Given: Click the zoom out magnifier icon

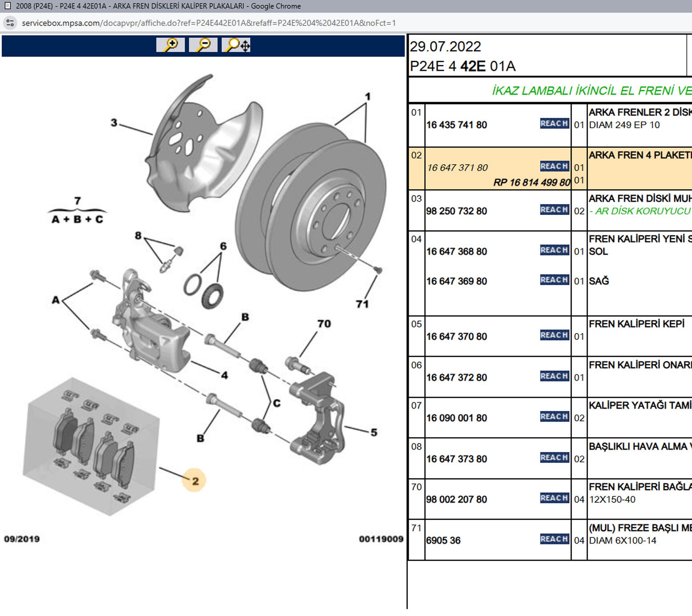Looking at the screenshot, I should pos(203,45).
